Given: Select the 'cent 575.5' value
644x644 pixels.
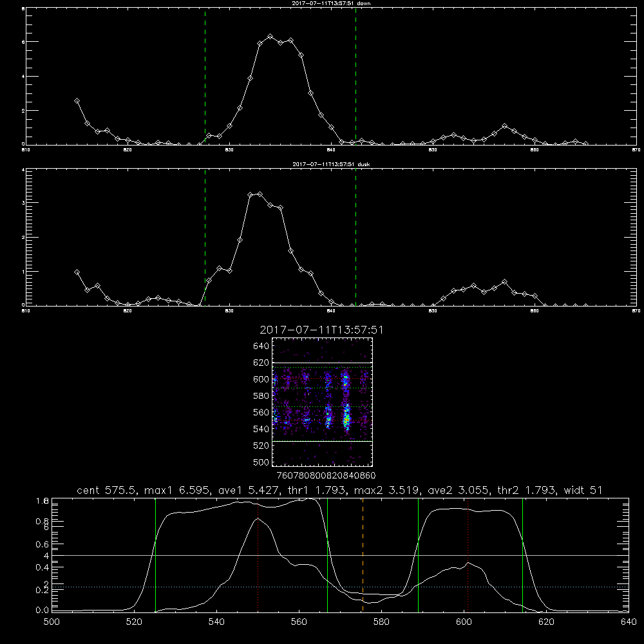Looking at the screenshot, I should pyautogui.click(x=108, y=490).
